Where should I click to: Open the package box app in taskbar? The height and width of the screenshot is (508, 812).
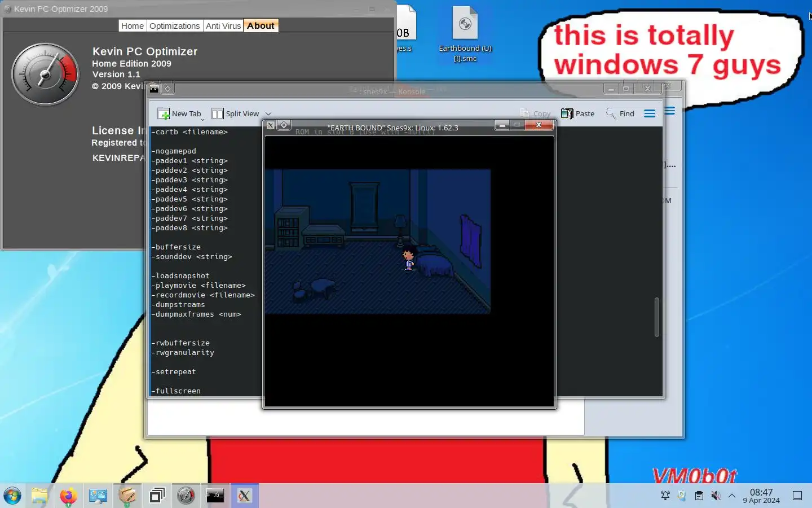pyautogui.click(x=127, y=496)
